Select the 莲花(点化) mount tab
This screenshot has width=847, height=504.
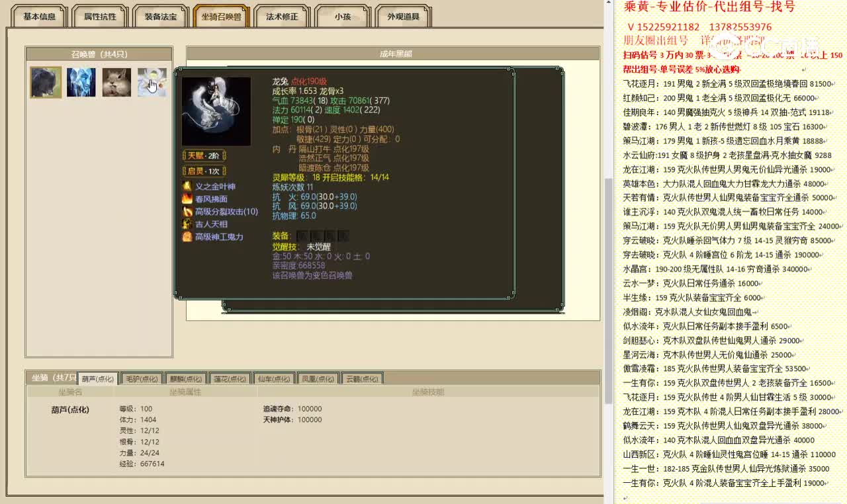tap(230, 379)
